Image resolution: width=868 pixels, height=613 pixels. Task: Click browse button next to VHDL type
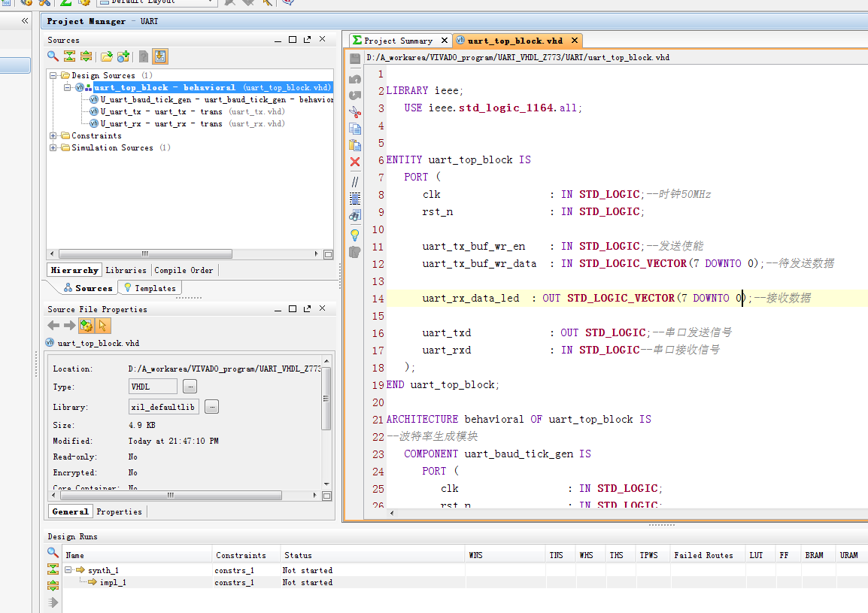click(x=190, y=387)
